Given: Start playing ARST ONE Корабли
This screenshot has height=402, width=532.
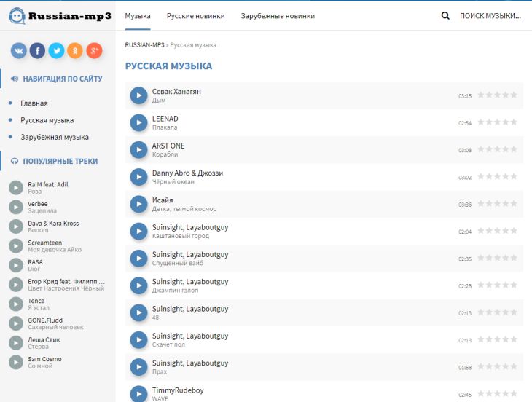Looking at the screenshot, I should (138, 150).
